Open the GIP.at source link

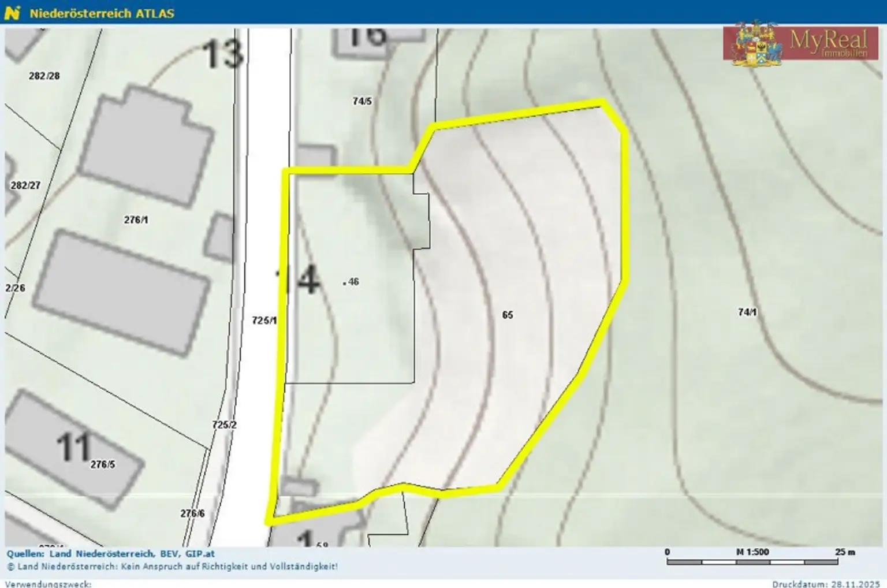(x=199, y=553)
